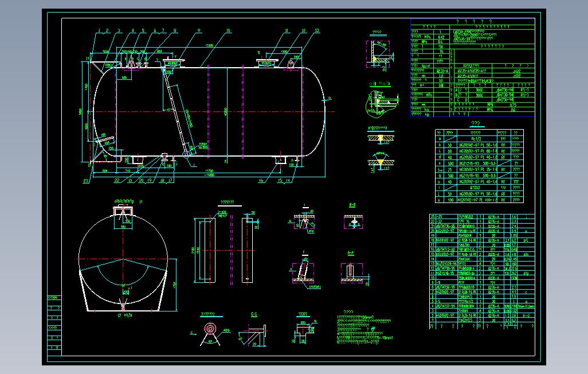The height and width of the screenshot is (374, 588).
Task: Click the right elliptical head of tank
Action: click(x=314, y=111)
